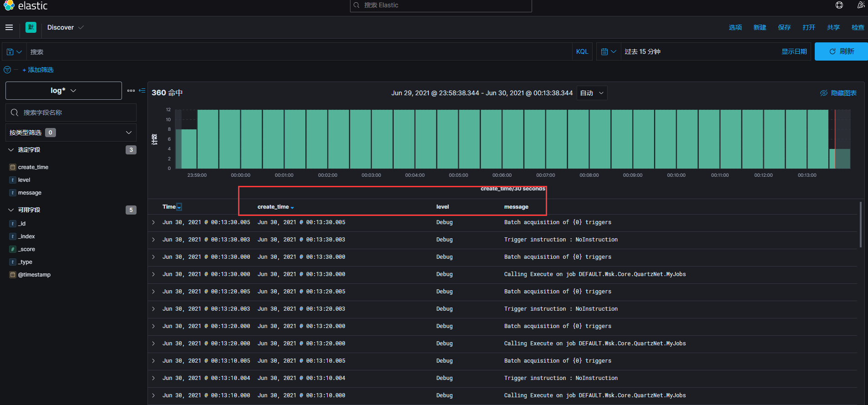This screenshot has width=868, height=405.
Task: Click the @timestamp date icon
Action: (13, 275)
